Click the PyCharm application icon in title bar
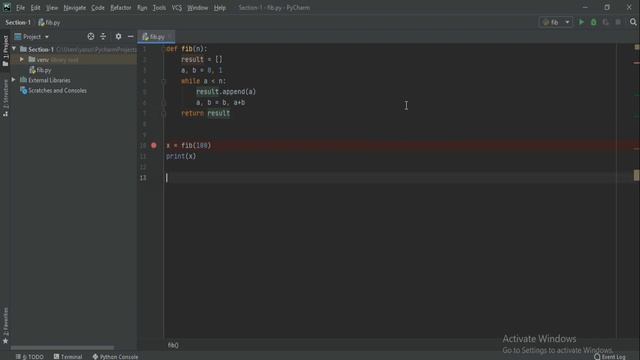This screenshot has width=640, height=360. tap(7, 7)
